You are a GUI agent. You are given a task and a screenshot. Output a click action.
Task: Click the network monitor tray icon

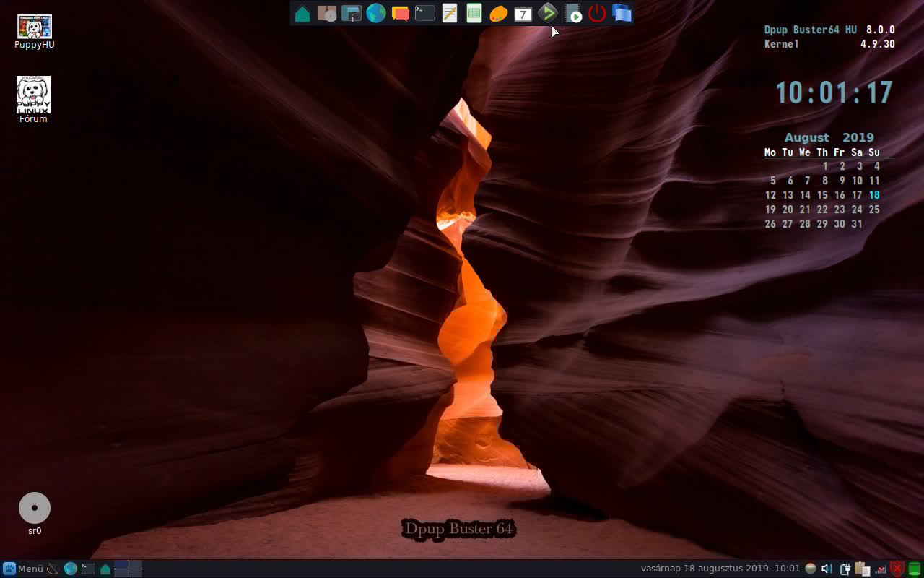click(x=880, y=569)
